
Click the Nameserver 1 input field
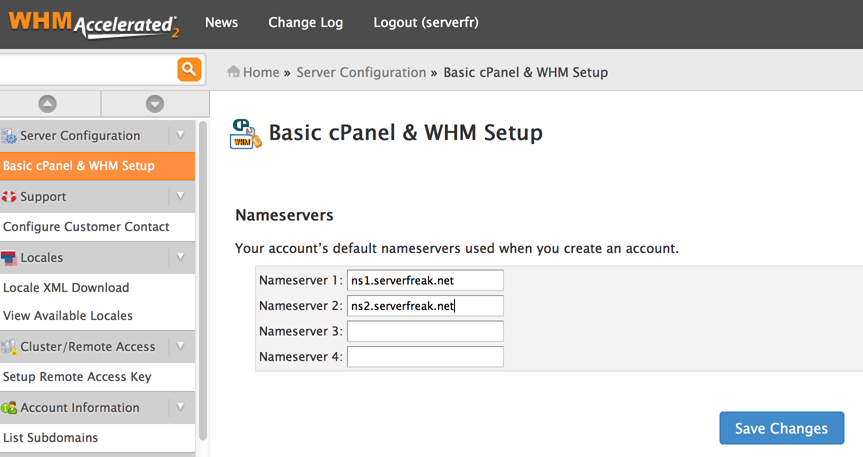(x=425, y=280)
